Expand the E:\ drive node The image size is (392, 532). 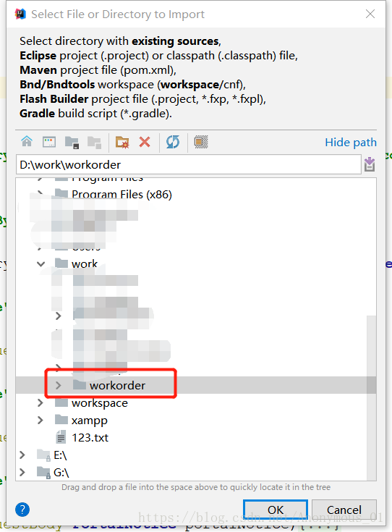(22, 455)
